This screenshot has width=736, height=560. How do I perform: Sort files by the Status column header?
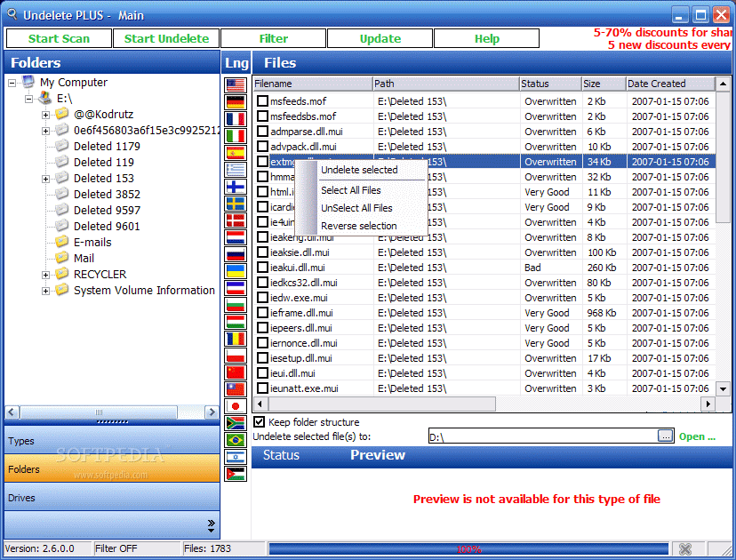pyautogui.click(x=549, y=84)
